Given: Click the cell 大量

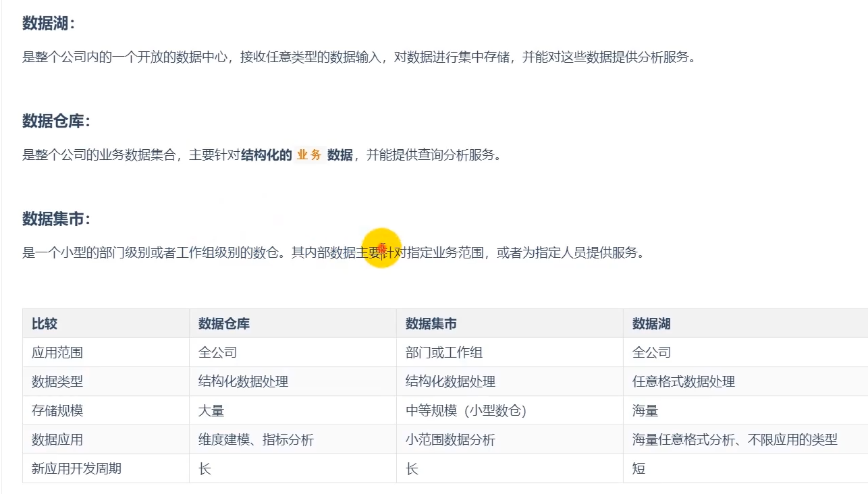Looking at the screenshot, I should point(211,410).
